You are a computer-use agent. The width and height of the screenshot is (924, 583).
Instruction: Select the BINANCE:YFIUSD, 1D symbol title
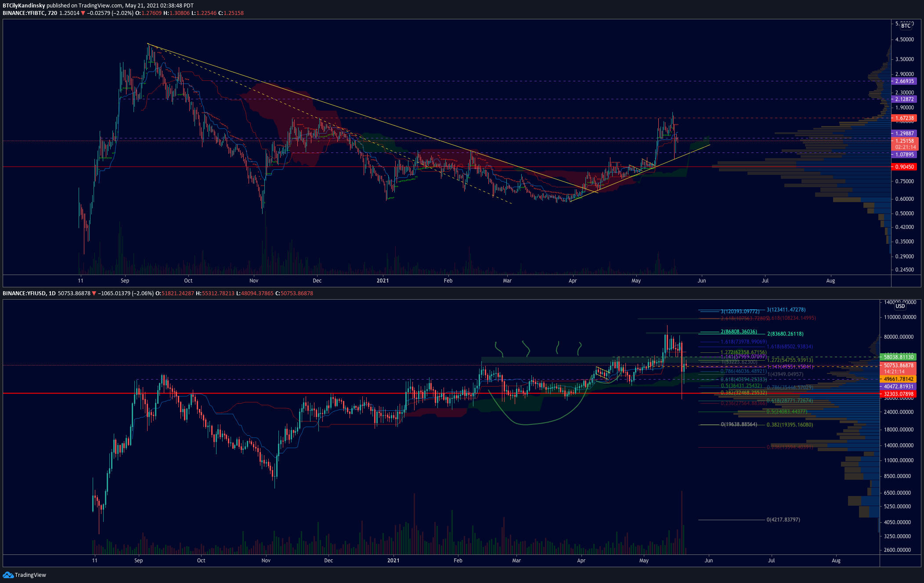point(29,293)
